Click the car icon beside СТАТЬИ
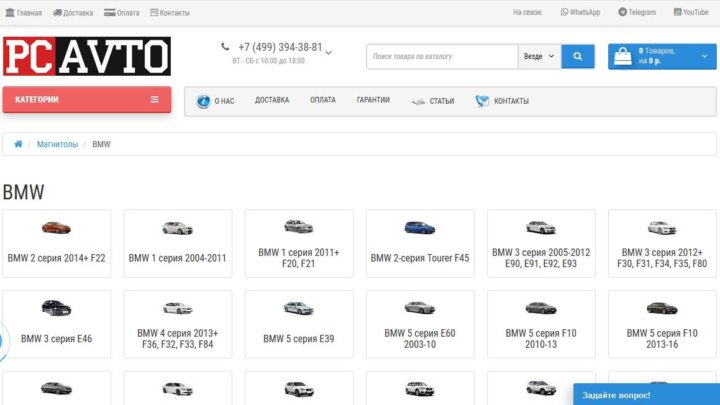720x405 pixels. tap(418, 101)
